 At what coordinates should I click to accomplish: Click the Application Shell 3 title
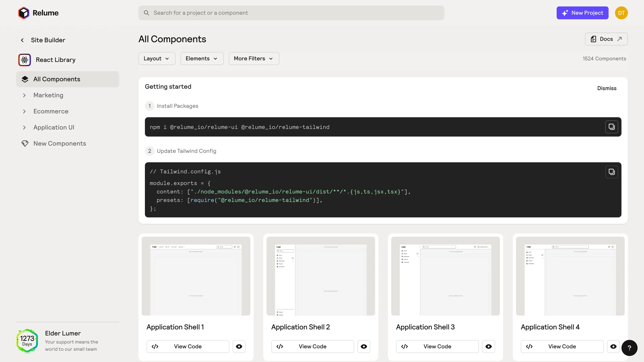pyautogui.click(x=425, y=327)
